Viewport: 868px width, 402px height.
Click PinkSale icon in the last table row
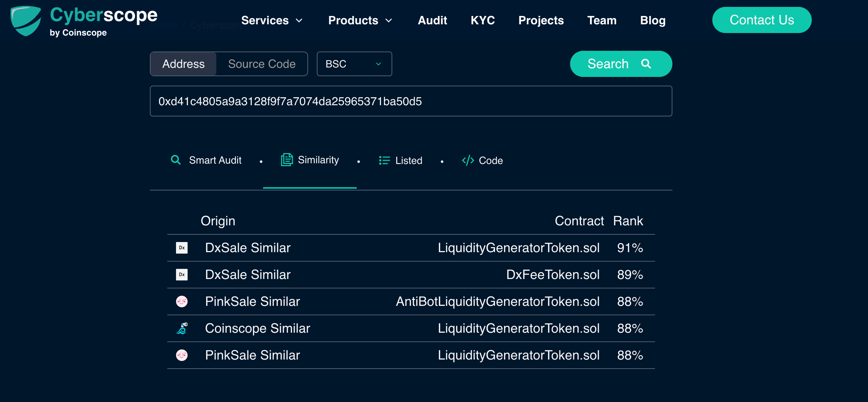tap(182, 355)
